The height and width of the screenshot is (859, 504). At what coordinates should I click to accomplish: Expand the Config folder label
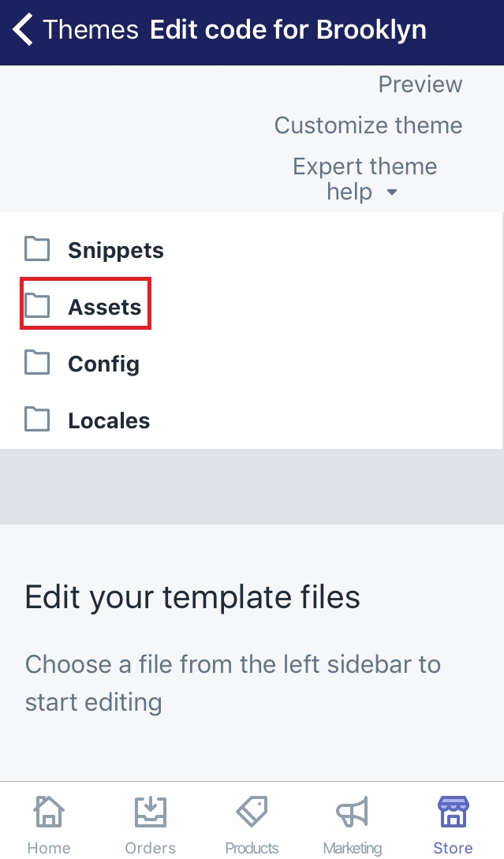103,364
